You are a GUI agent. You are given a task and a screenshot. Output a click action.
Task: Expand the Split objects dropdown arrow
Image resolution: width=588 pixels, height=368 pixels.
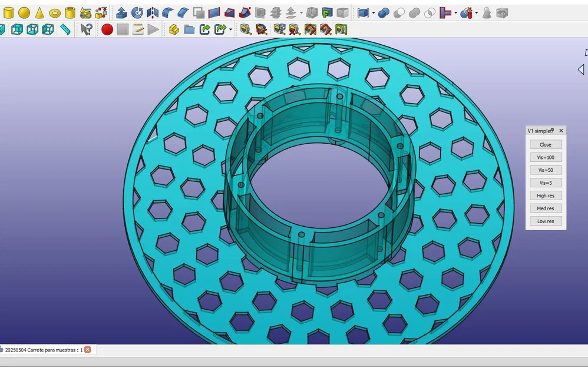coord(476,13)
